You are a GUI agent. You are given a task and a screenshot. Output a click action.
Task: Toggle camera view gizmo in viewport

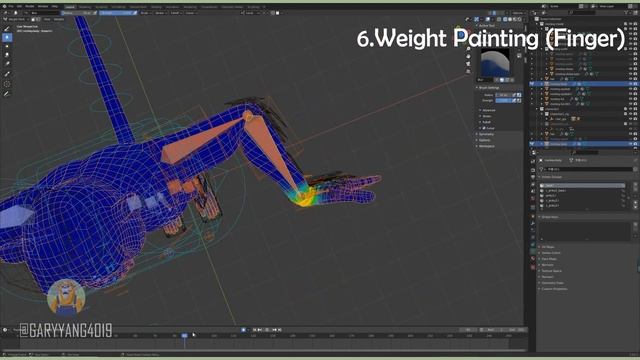coord(469,64)
